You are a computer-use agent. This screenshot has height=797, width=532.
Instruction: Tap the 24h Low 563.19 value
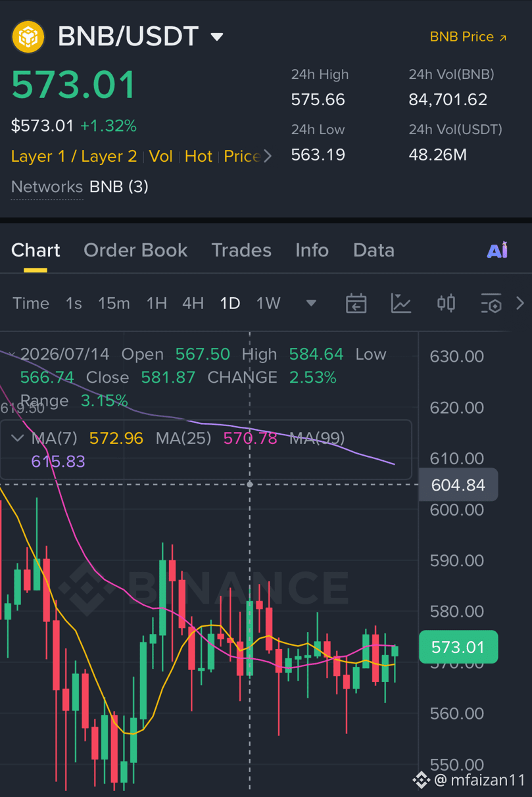(318, 155)
